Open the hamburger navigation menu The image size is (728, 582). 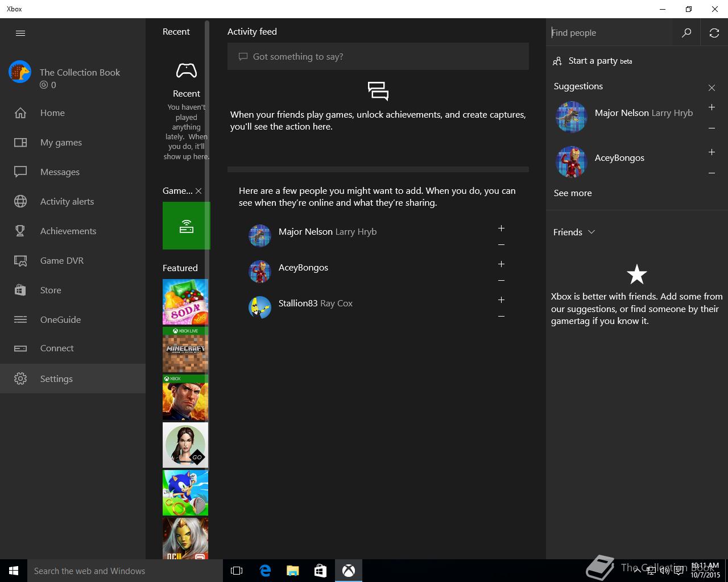pos(20,33)
